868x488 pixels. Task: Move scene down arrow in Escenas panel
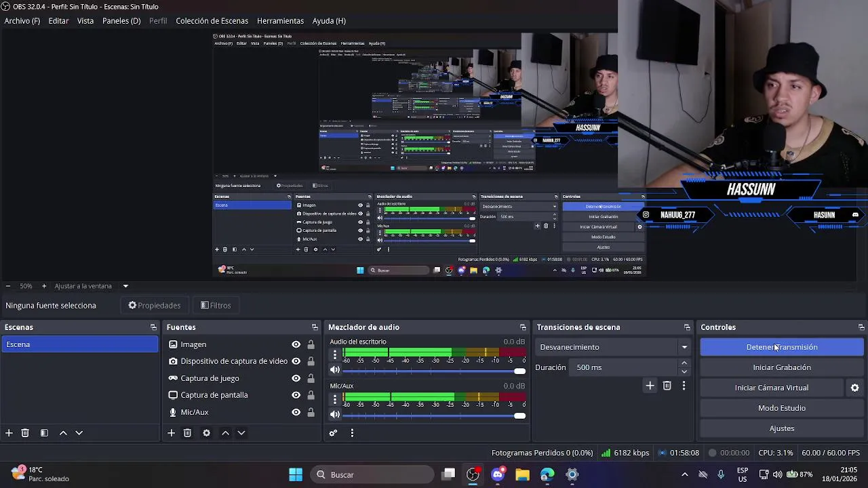coord(79,433)
